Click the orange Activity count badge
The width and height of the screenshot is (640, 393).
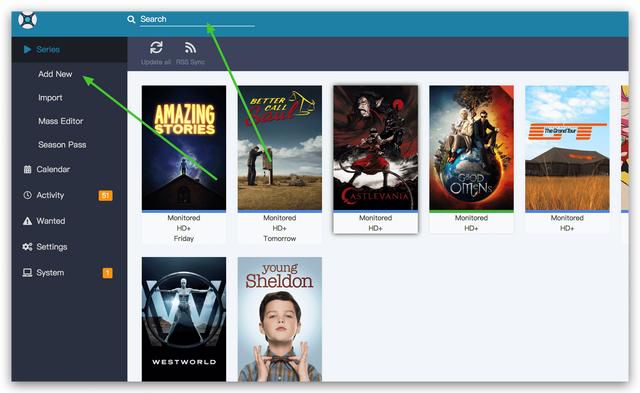click(105, 195)
